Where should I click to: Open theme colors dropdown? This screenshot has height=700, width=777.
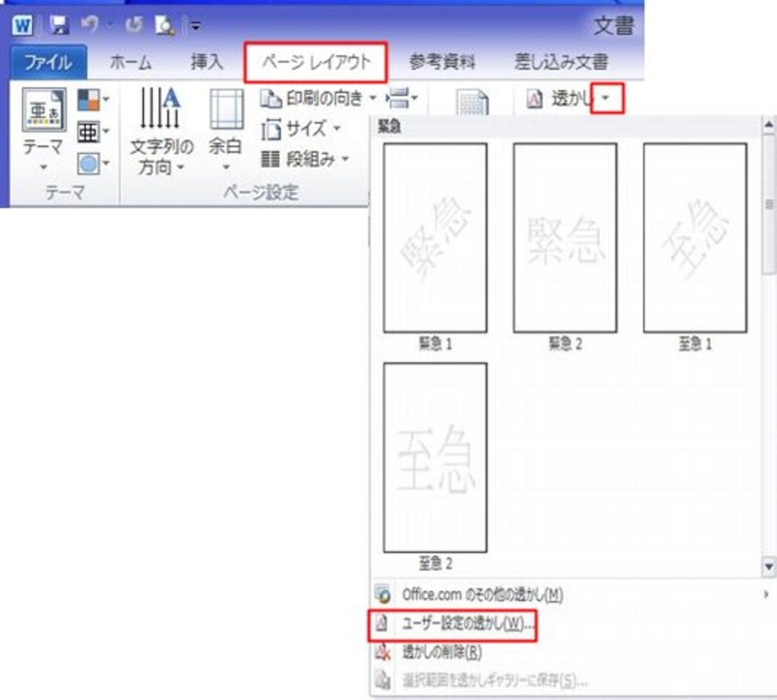coord(93,99)
